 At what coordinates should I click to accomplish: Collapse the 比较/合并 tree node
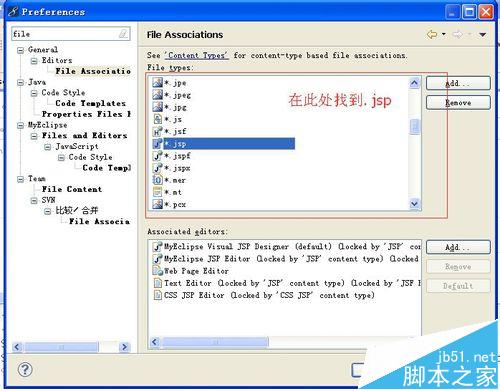point(48,211)
